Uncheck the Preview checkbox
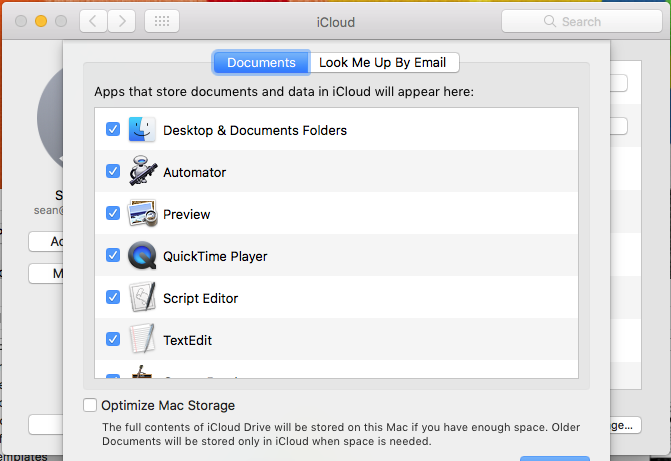671x461 pixels. click(113, 214)
